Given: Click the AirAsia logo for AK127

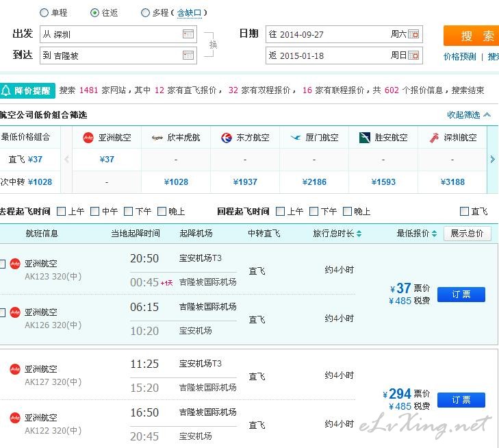Looking at the screenshot, I should pyautogui.click(x=15, y=369).
